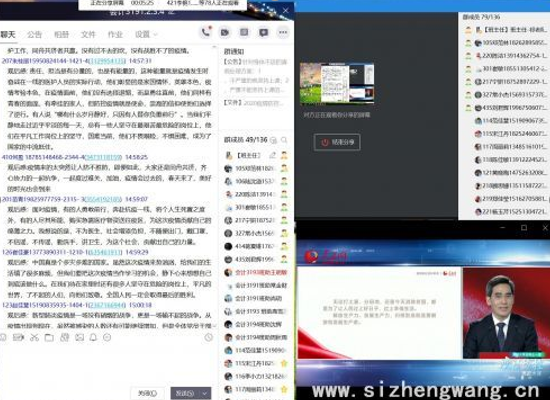
Task: Open the speech bubble icon in chat header
Action: [263, 32]
